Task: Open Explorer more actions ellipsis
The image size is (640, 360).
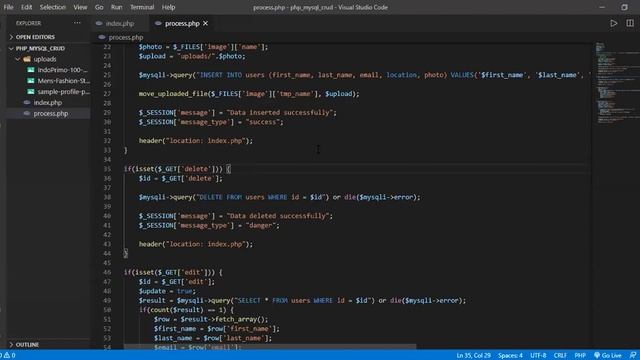Action: [x=77, y=23]
